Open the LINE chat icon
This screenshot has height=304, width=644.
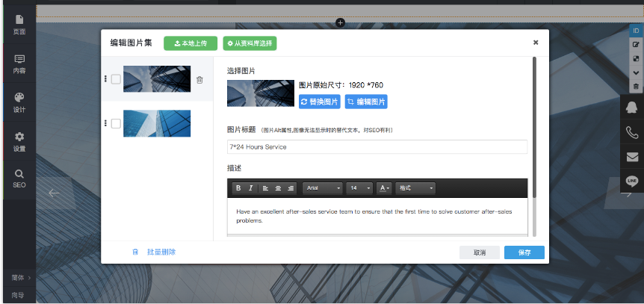coord(631,182)
